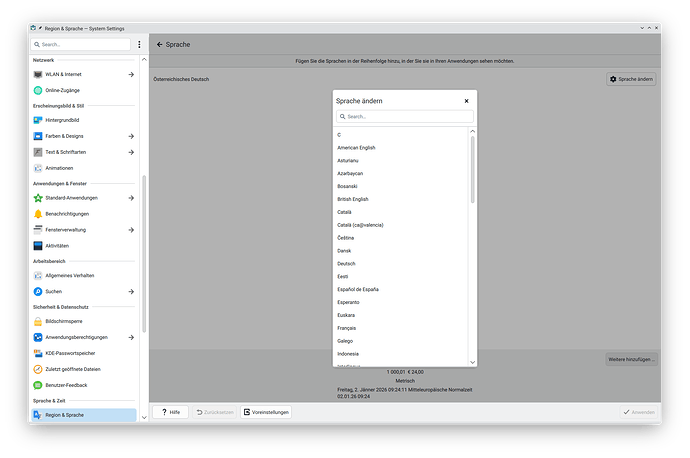Open the sidebar three-dot menu
Image resolution: width=690 pixels, height=458 pixels.
click(x=139, y=44)
